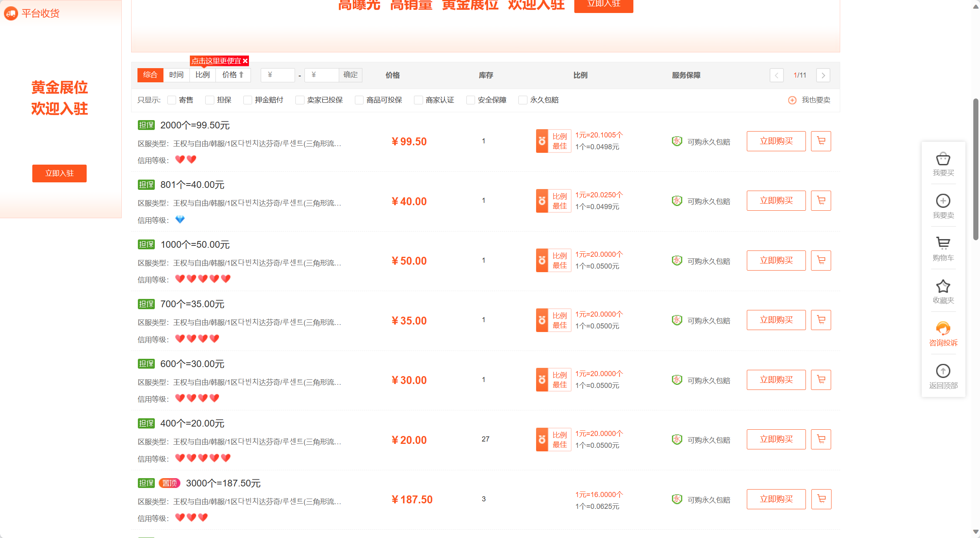Add the ¥99.50 listing to cart
980x538 pixels.
[821, 141]
